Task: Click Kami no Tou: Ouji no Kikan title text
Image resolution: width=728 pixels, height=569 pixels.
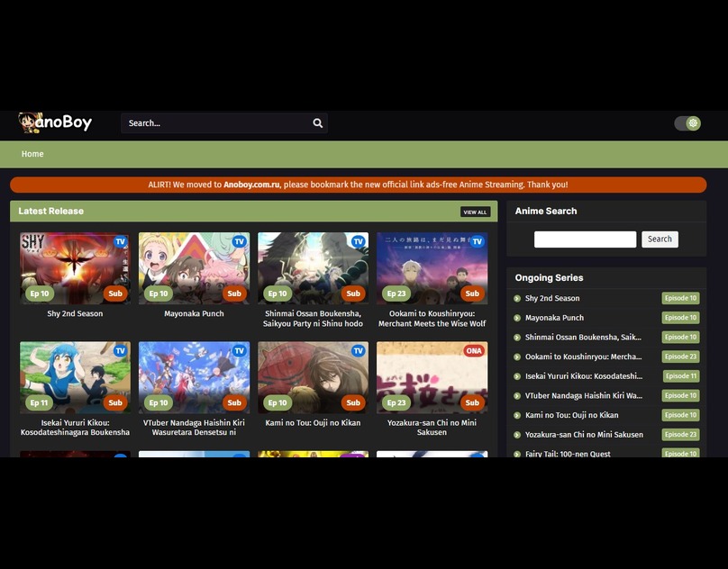Action: [313, 423]
